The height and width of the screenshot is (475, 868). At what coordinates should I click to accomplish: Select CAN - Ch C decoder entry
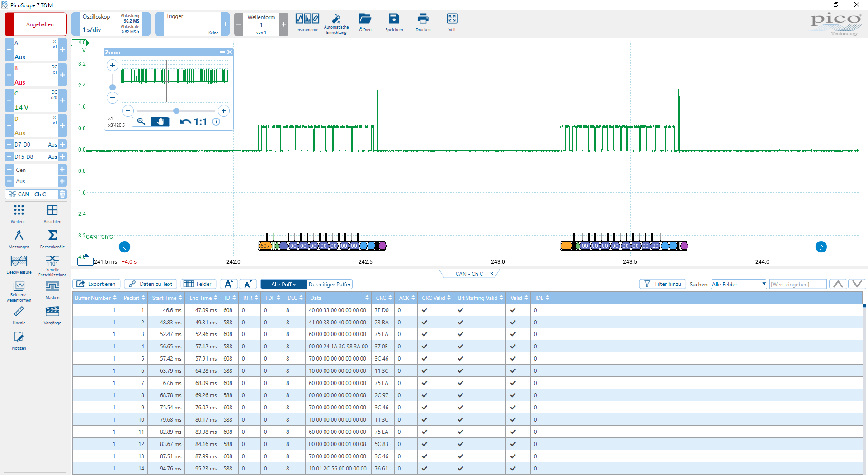click(32, 194)
